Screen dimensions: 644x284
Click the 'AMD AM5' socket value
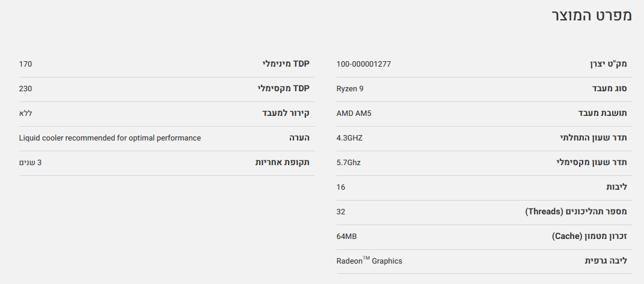tap(354, 113)
